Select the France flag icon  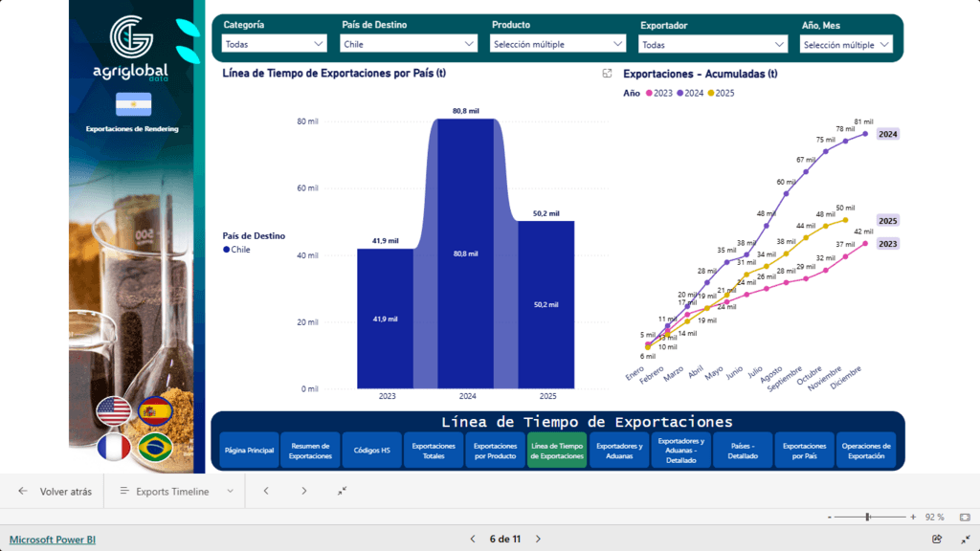point(113,448)
